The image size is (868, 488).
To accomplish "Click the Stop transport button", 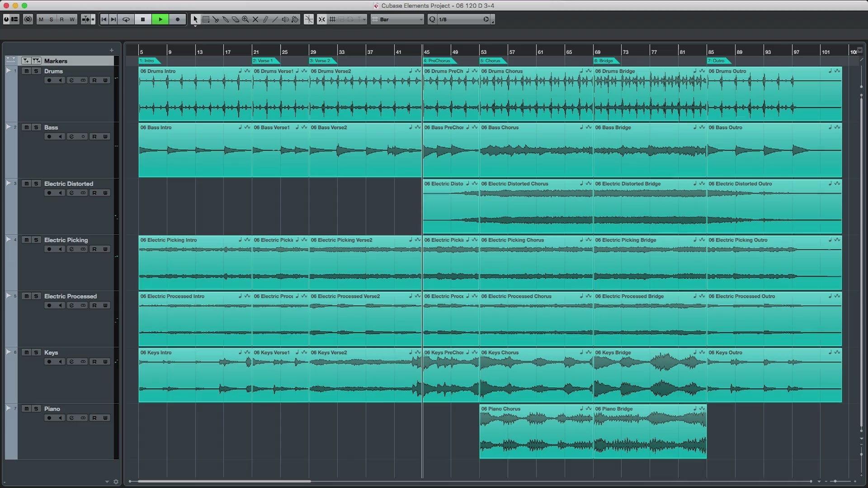I will [x=143, y=19].
